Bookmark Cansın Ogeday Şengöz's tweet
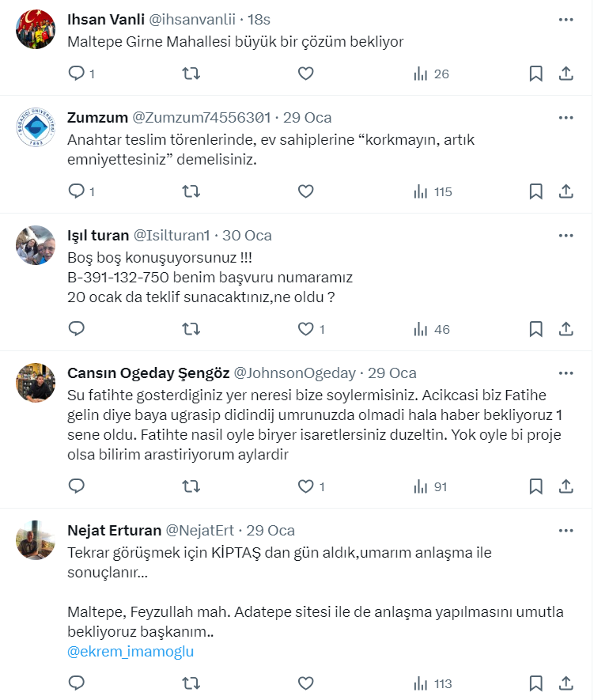594x700 pixels. click(535, 486)
